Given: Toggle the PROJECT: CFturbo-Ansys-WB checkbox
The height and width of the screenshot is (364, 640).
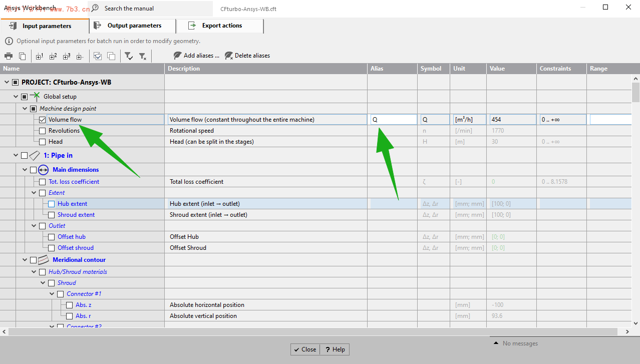Looking at the screenshot, I should point(16,83).
